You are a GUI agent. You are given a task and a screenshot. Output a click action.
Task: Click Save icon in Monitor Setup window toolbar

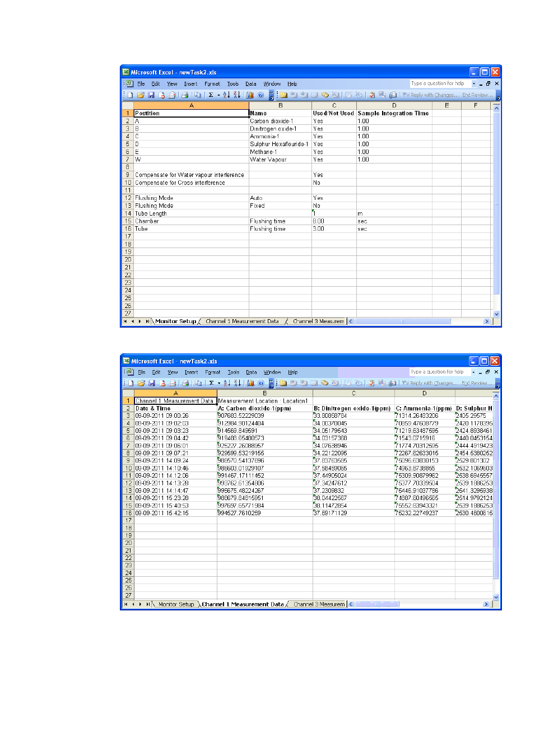tap(151, 95)
